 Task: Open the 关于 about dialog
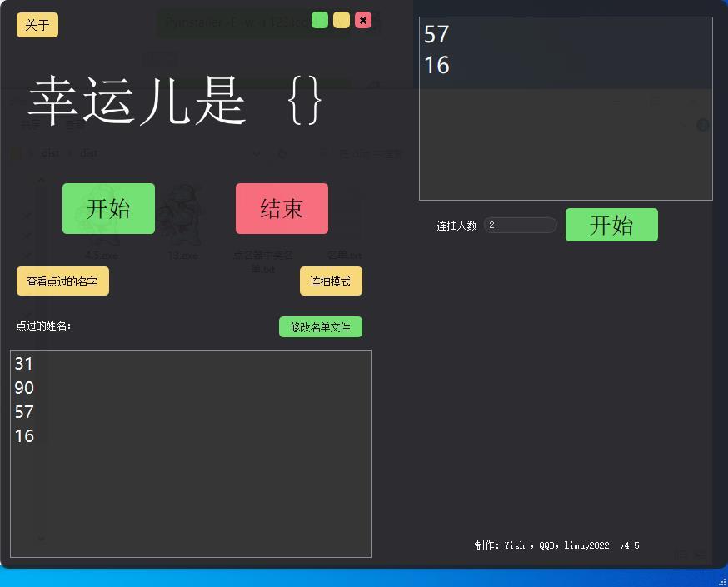tap(37, 25)
